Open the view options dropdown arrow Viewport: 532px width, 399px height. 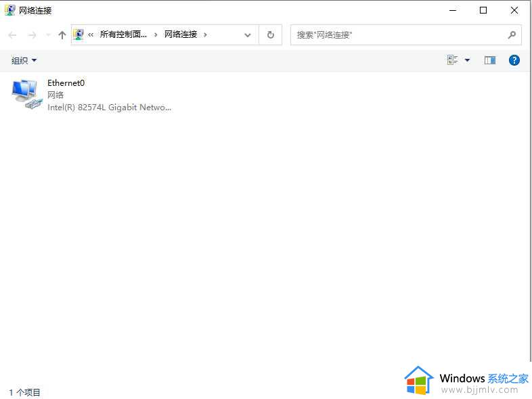(x=467, y=60)
